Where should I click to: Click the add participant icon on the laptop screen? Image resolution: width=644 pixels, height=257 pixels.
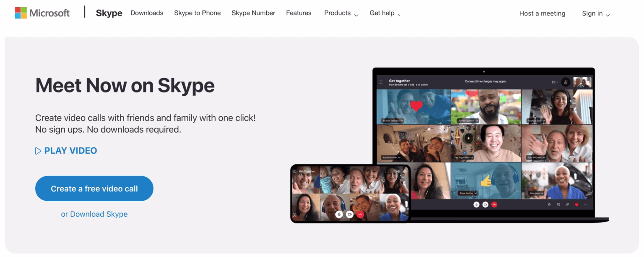coord(566,82)
